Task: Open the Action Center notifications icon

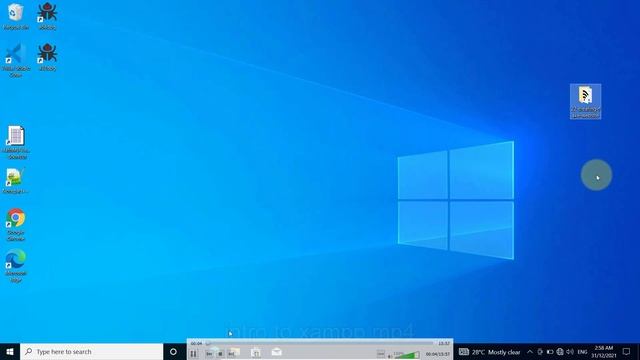Action: pyautogui.click(x=627, y=351)
